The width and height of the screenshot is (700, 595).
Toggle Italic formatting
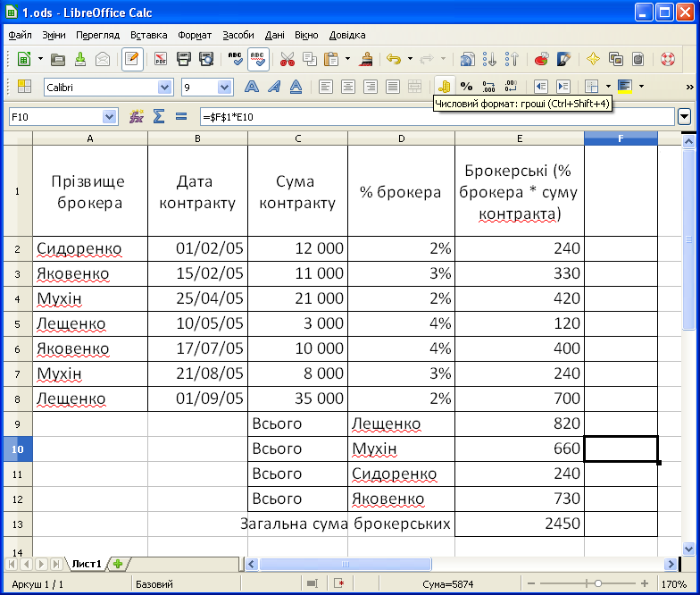pos(273,87)
